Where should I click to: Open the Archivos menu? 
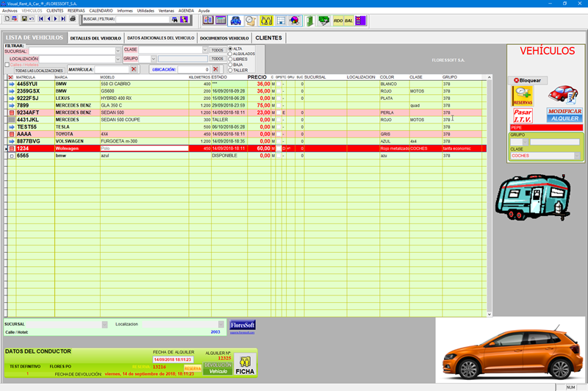coord(10,10)
